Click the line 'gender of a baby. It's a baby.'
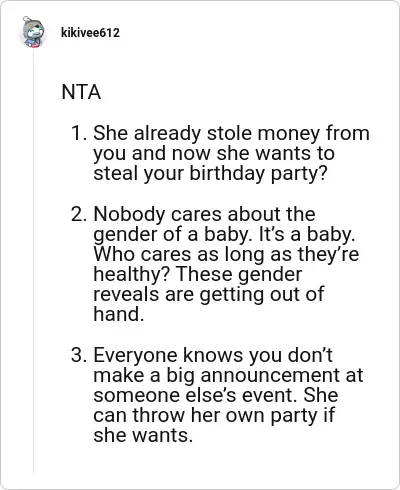 pyautogui.click(x=224, y=234)
